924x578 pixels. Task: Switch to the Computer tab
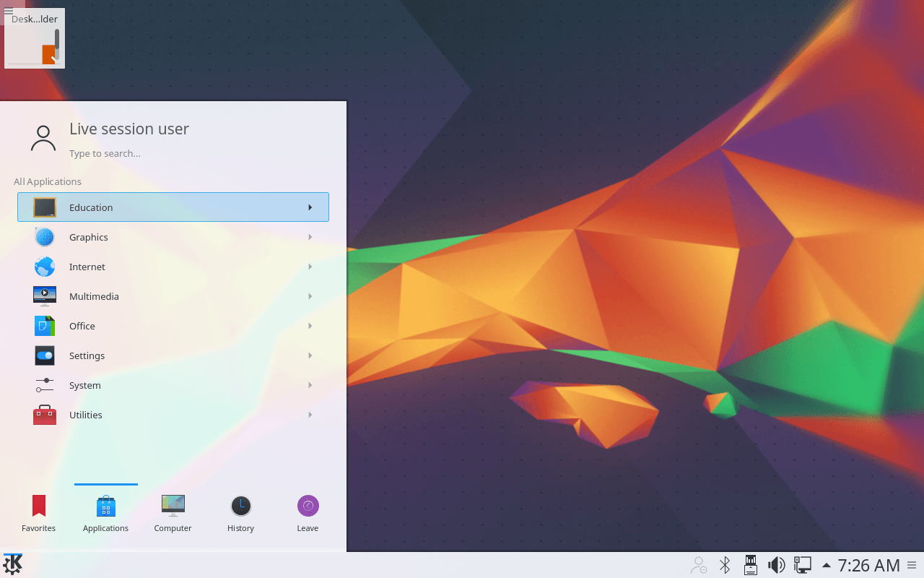point(173,514)
